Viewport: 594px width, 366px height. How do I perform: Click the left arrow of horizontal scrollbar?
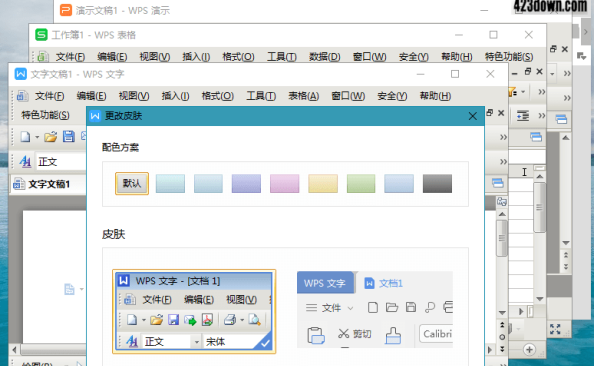coord(14,349)
